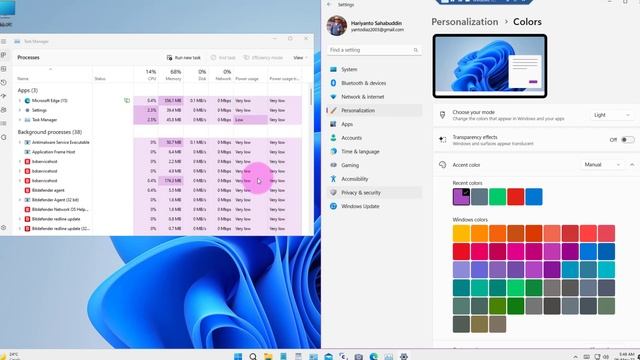Screen dimensions: 640x360
Task: Open Performance page in Task Manager sidebar
Action: click(x=3, y=69)
